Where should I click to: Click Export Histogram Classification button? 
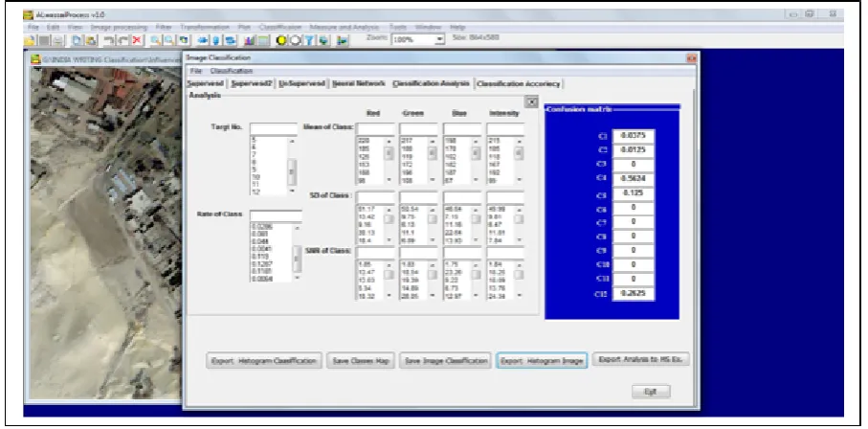pyautogui.click(x=263, y=360)
